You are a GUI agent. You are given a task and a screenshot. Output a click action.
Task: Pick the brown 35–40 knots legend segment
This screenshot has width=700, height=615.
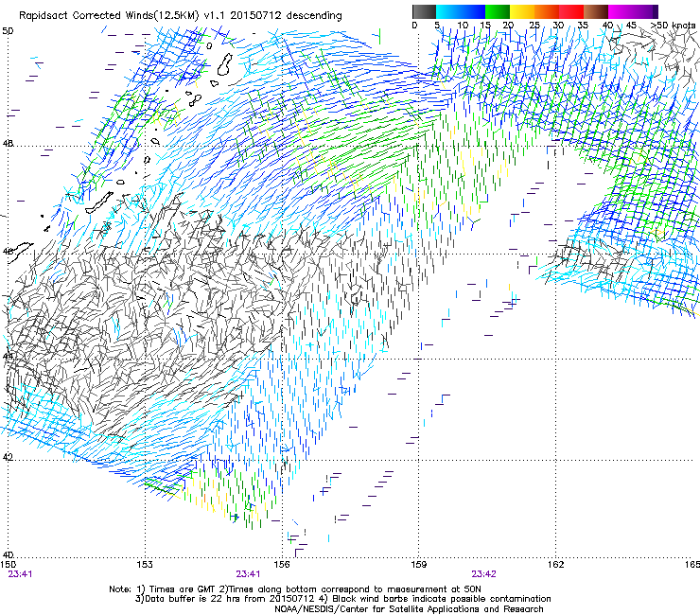click(596, 11)
